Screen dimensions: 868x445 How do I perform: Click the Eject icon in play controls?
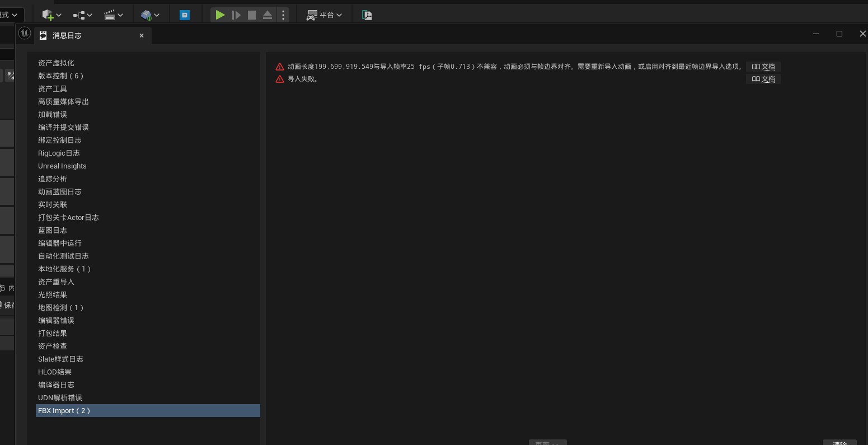click(x=268, y=15)
